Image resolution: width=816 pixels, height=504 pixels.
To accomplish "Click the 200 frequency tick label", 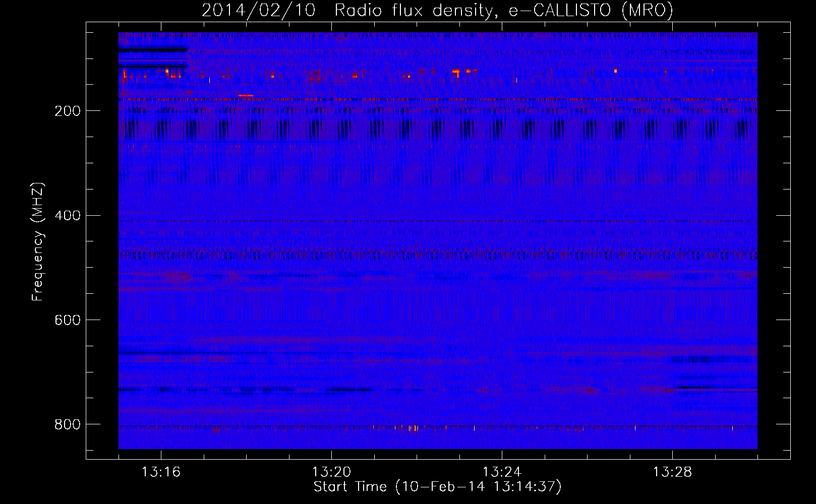I will tap(68, 111).
